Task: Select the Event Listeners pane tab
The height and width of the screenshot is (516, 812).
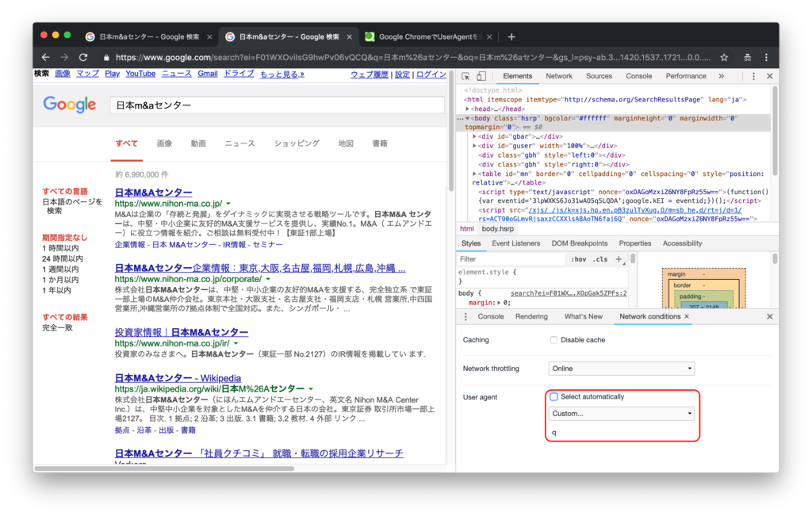Action: tap(515, 243)
